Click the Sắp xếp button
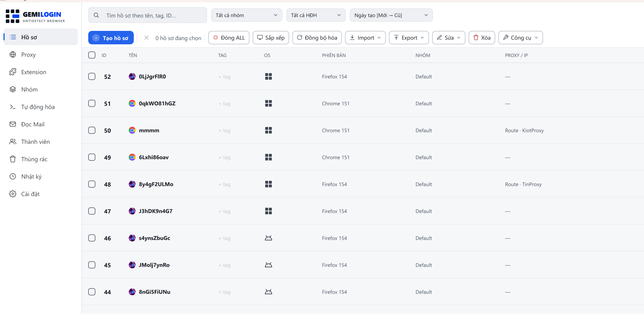 coord(271,38)
